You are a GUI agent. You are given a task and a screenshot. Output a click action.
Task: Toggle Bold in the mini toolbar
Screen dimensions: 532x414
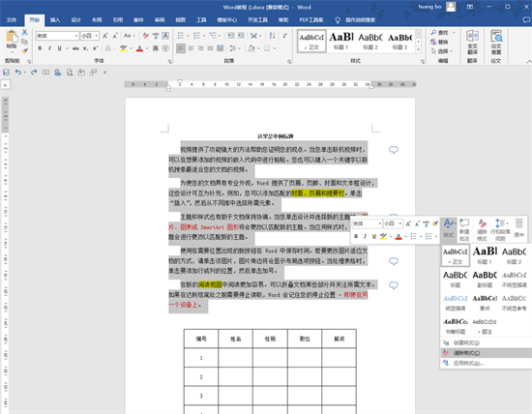point(356,237)
